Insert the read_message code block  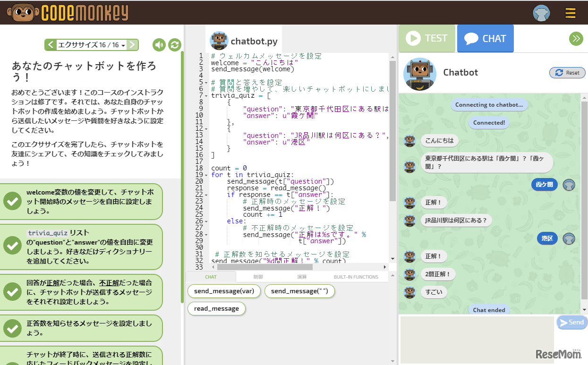point(216,309)
